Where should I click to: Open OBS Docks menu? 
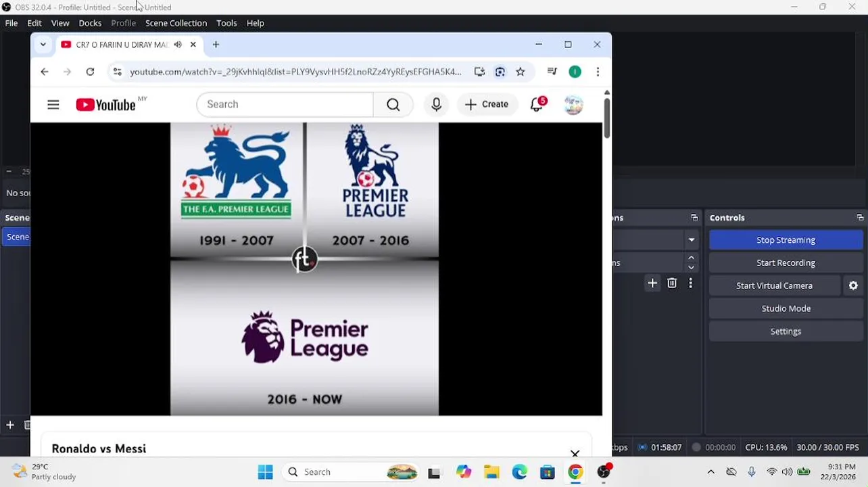click(90, 23)
